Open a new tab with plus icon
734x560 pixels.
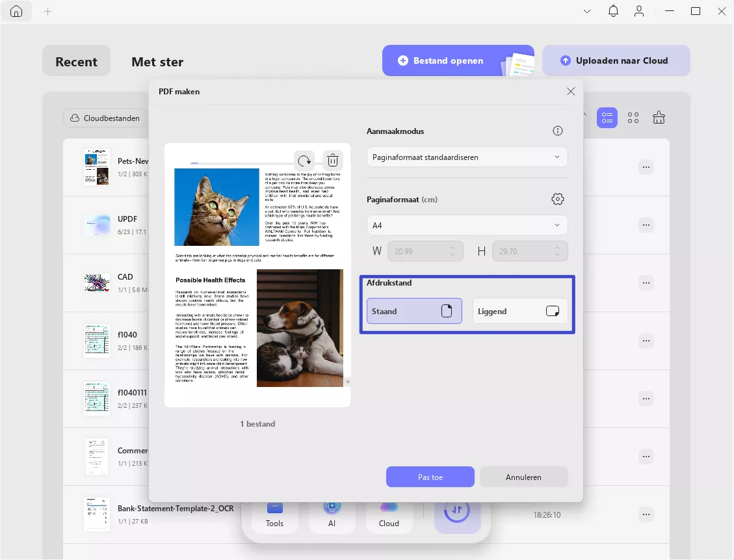click(47, 11)
